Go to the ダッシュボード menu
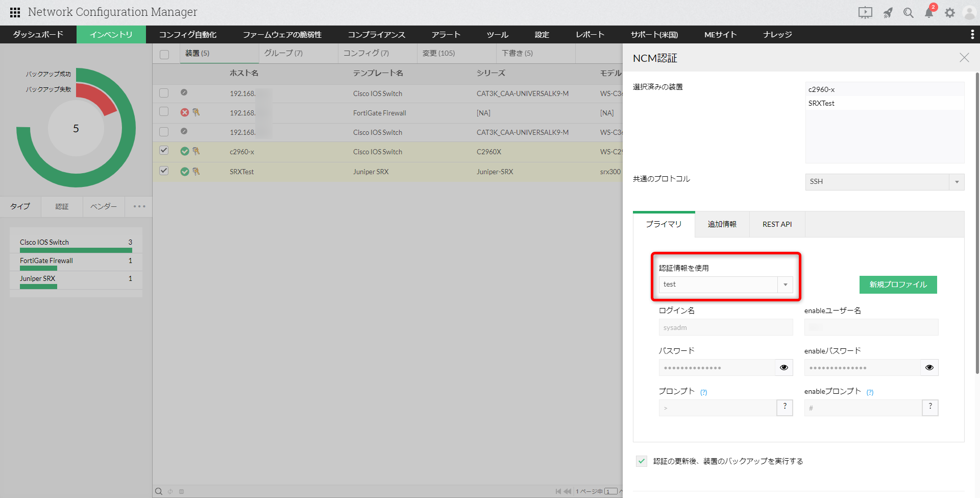980x498 pixels. click(38, 34)
